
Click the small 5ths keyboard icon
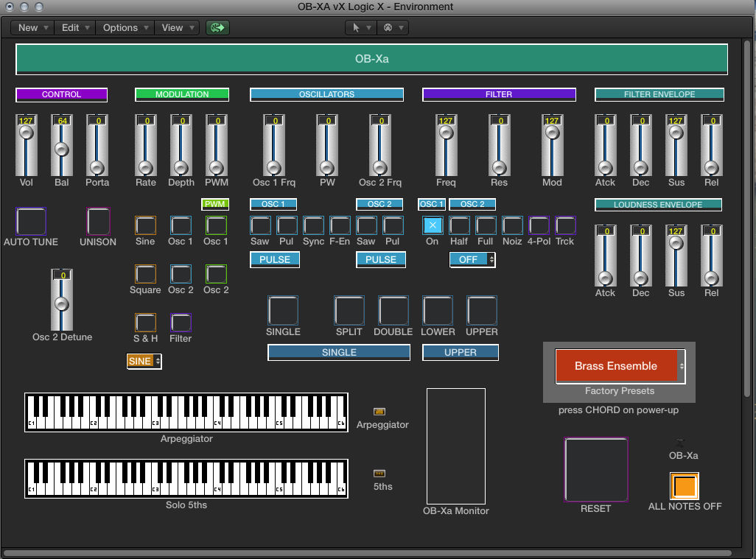tap(379, 474)
